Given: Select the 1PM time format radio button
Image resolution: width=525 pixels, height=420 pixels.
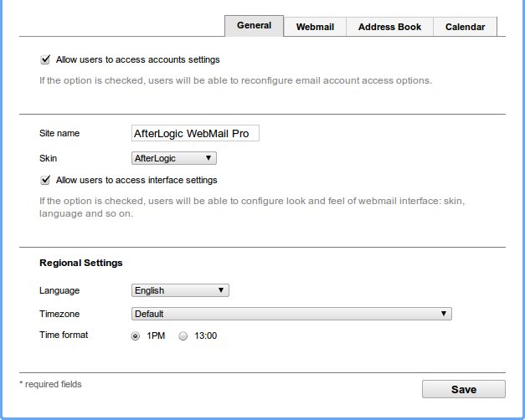Looking at the screenshot, I should (136, 335).
